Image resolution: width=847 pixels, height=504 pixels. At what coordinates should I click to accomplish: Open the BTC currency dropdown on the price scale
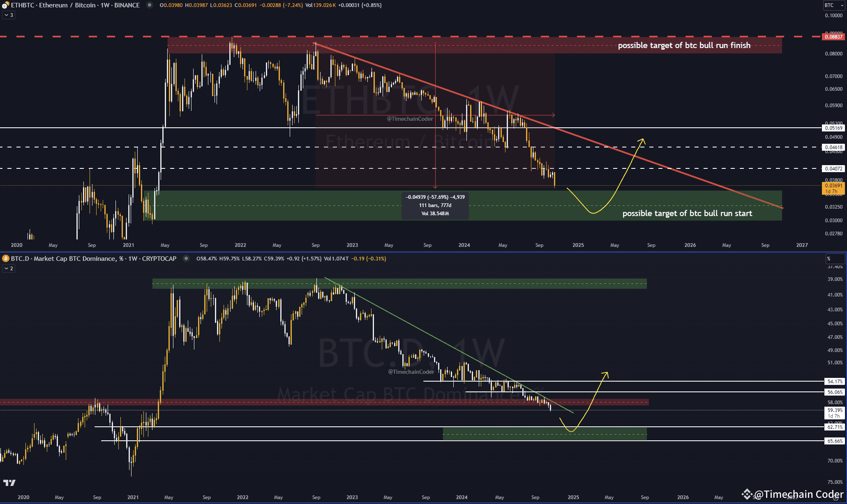tap(833, 5)
